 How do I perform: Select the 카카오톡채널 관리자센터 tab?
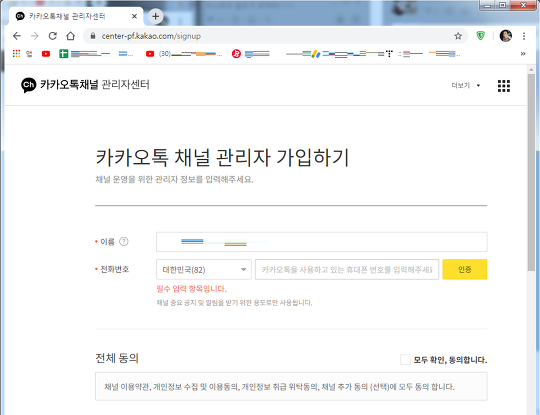coord(75,16)
